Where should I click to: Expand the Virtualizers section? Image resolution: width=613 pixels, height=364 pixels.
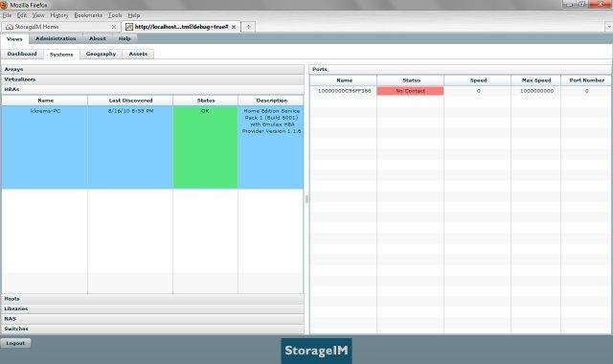pyautogui.click(x=153, y=80)
